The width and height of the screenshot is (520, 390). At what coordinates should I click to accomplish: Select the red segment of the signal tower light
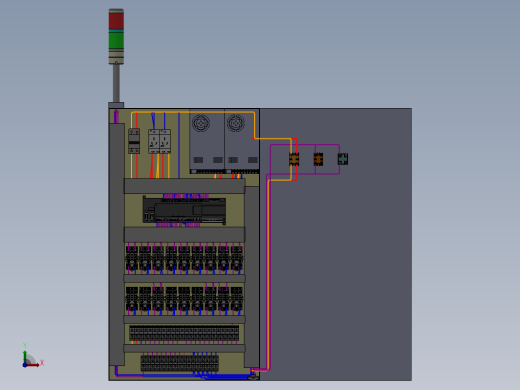click(116, 21)
